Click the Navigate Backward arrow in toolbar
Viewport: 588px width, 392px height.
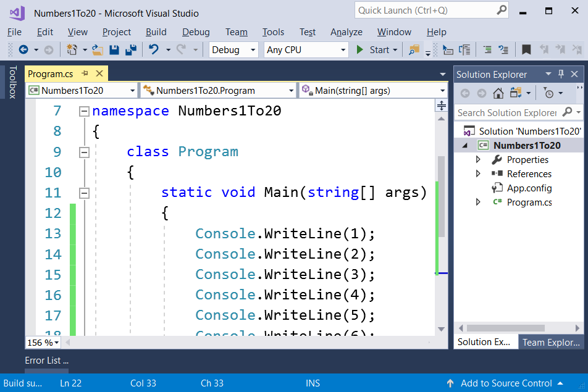[x=23, y=50]
